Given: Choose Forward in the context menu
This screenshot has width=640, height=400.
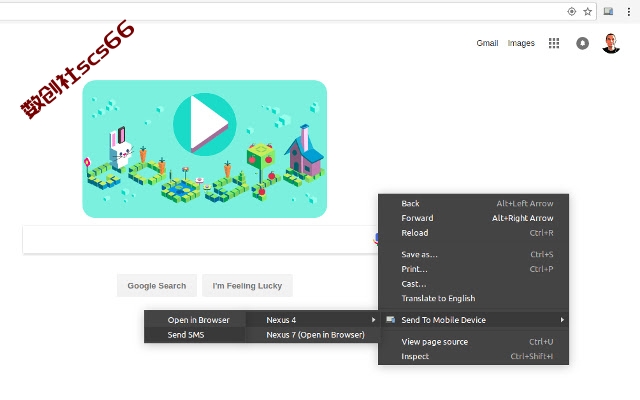Looking at the screenshot, I should [x=473, y=218].
